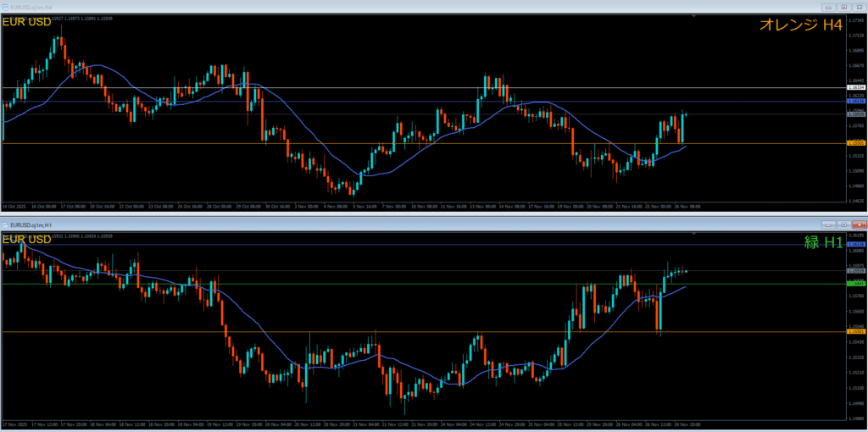
Task: Click the EUR USD label in the H1 chart
Action: (x=27, y=240)
